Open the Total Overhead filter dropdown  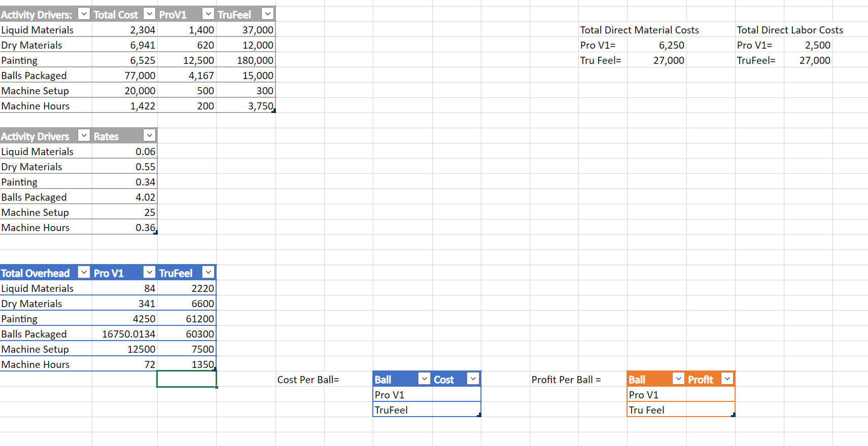pos(84,273)
